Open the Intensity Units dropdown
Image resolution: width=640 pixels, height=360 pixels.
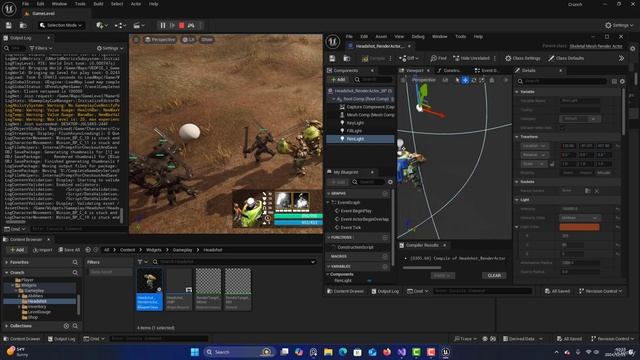579,218
